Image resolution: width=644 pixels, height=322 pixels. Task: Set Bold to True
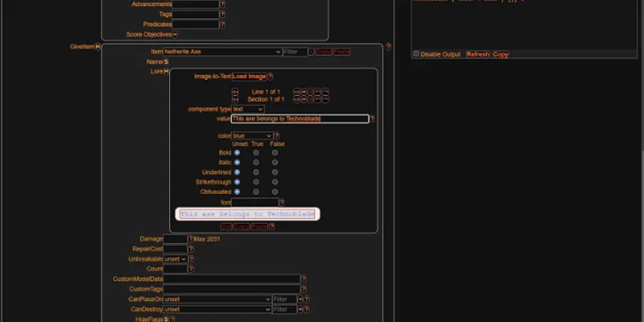click(x=256, y=153)
